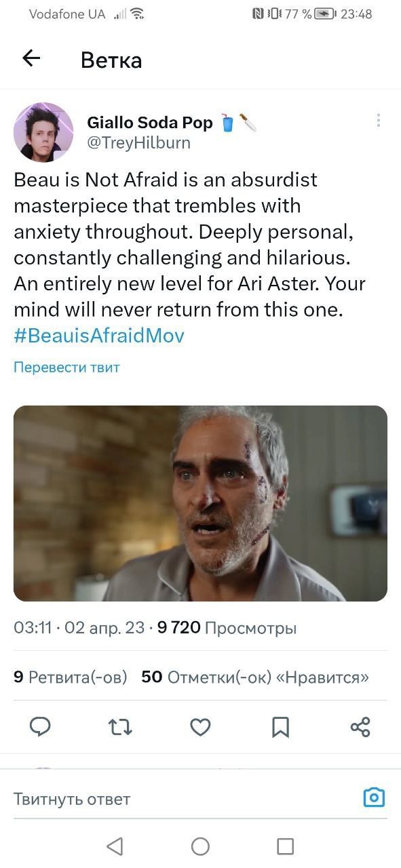Image resolution: width=401 pixels, height=868 pixels.
Task: Open the movie still image
Action: coord(200,503)
